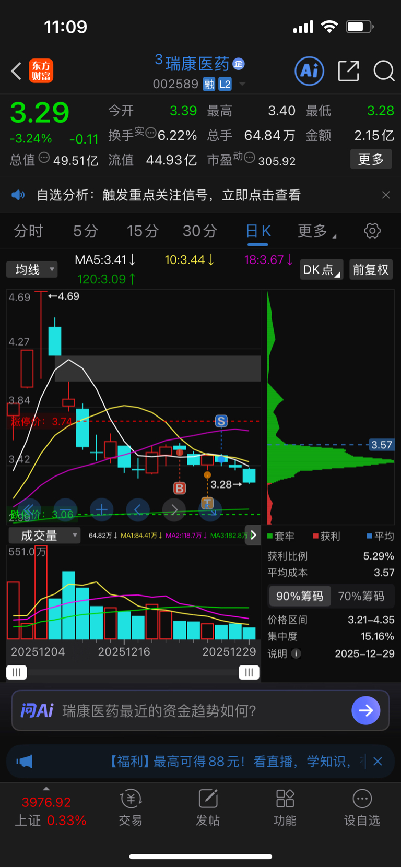Tap the 瑞康医药 stock name title

point(197,64)
